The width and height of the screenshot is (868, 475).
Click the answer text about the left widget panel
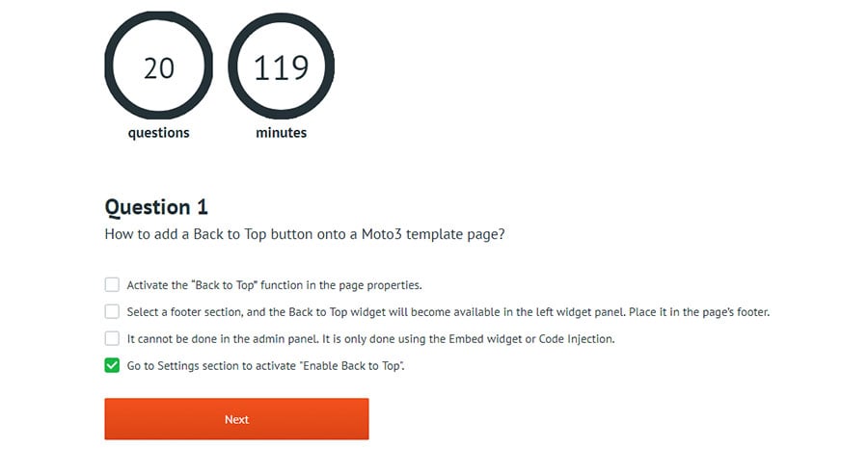pos(448,312)
